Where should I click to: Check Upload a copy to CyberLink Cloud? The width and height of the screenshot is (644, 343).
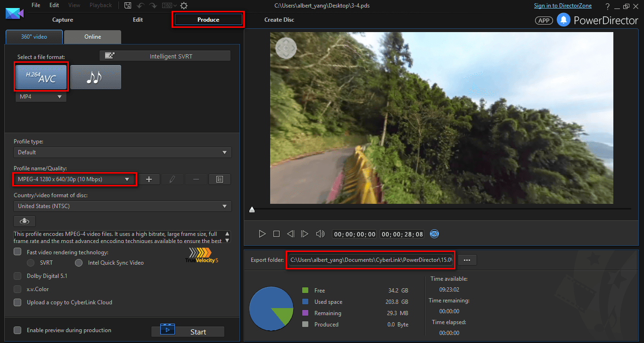[x=17, y=302]
